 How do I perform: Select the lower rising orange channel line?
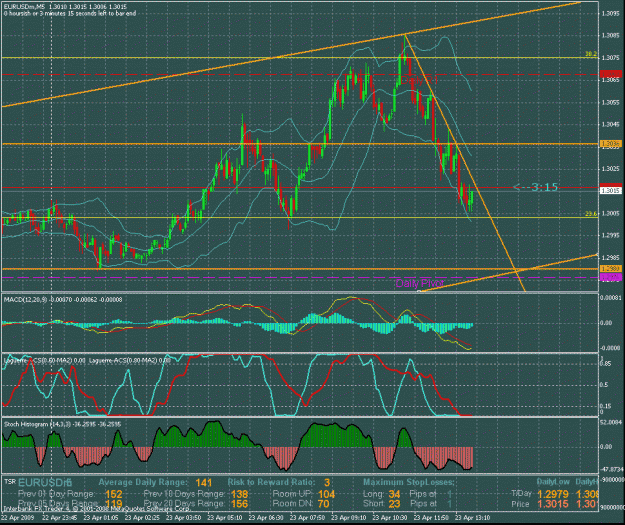(x=508, y=273)
